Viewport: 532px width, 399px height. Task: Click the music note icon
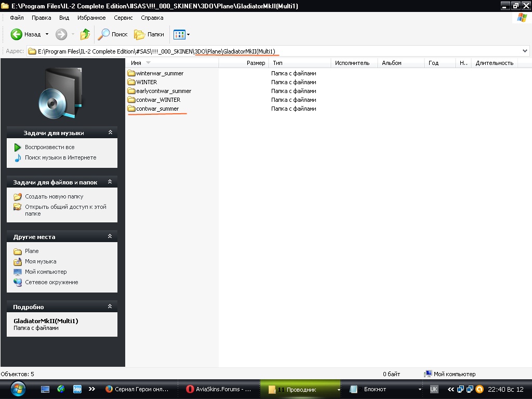(18, 158)
